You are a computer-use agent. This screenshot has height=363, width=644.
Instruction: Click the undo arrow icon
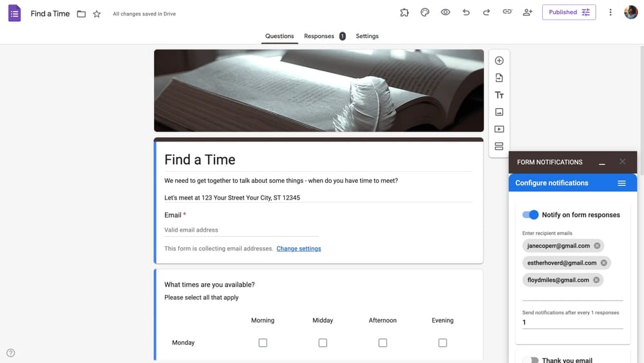click(x=466, y=12)
